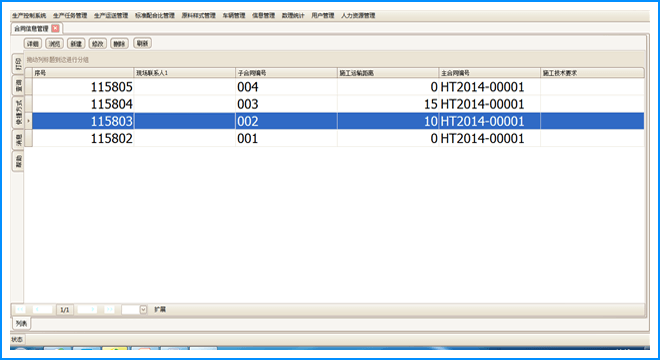Viewport: 660px width, 360px height.
Task: Click HT2014-00001 in row 115802
Action: tap(490, 139)
